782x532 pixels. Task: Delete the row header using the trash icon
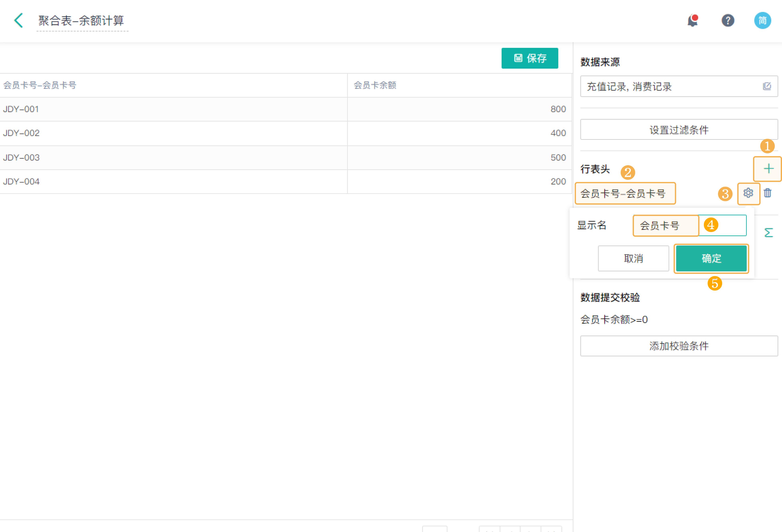pos(767,193)
